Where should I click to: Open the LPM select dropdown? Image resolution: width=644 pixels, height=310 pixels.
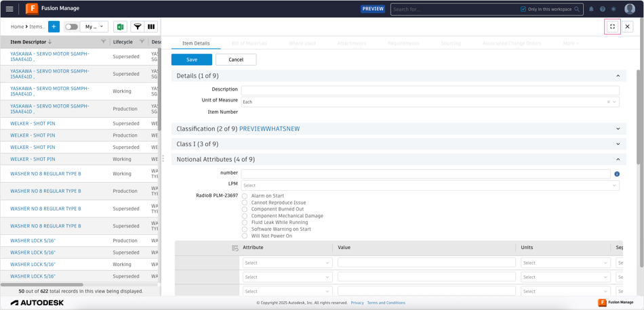[430, 185]
